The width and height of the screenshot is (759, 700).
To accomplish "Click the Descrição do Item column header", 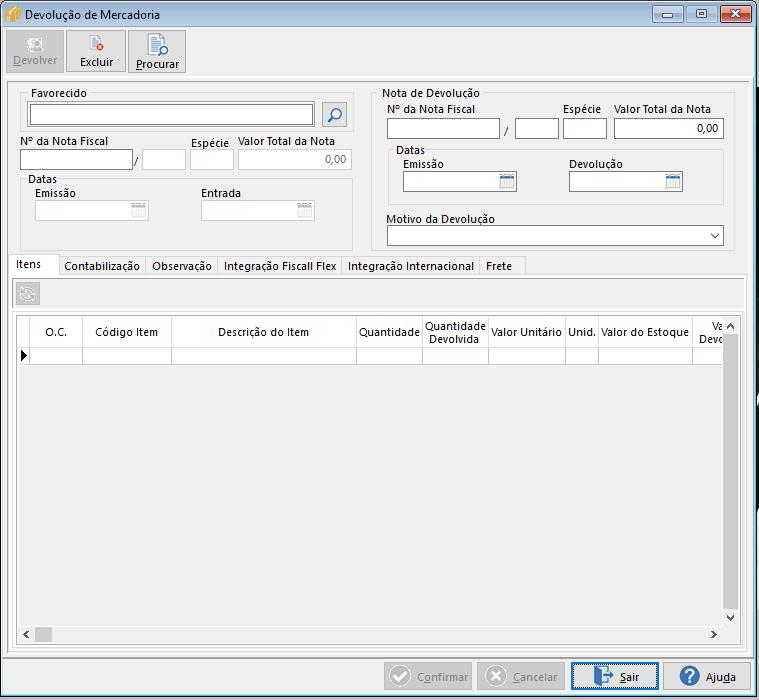I will [264, 332].
